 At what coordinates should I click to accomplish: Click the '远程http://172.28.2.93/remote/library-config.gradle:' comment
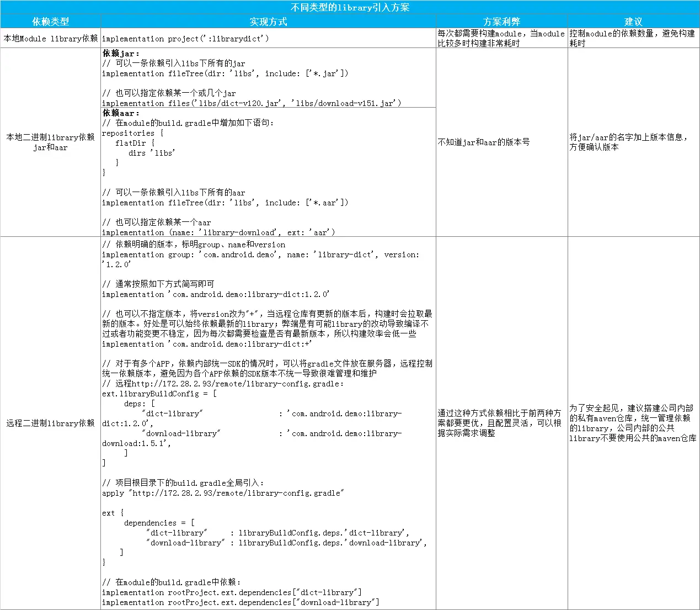(x=223, y=384)
